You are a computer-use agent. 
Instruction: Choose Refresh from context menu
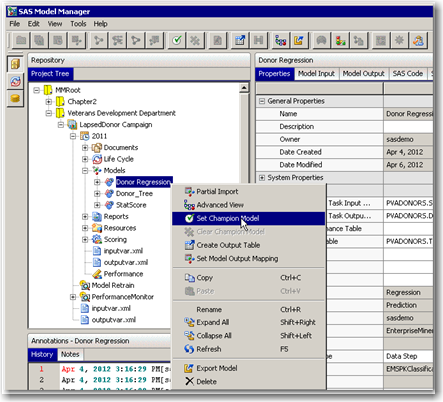tap(248, 349)
